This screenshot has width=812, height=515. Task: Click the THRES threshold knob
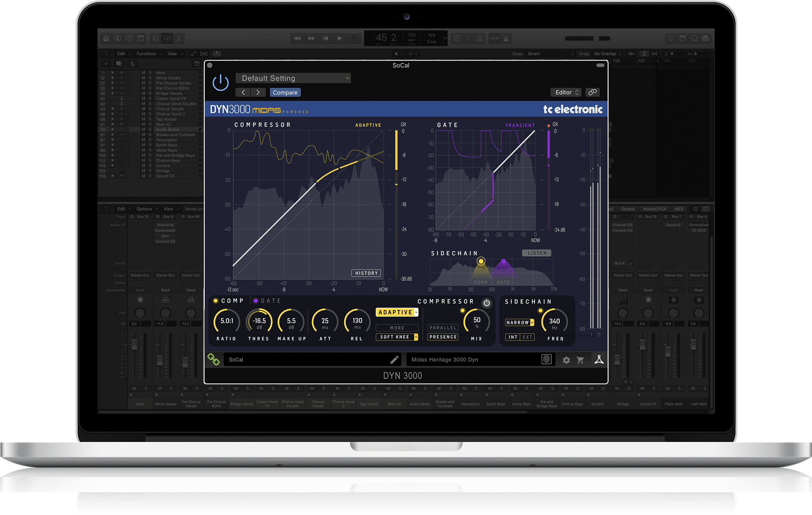[x=259, y=321]
